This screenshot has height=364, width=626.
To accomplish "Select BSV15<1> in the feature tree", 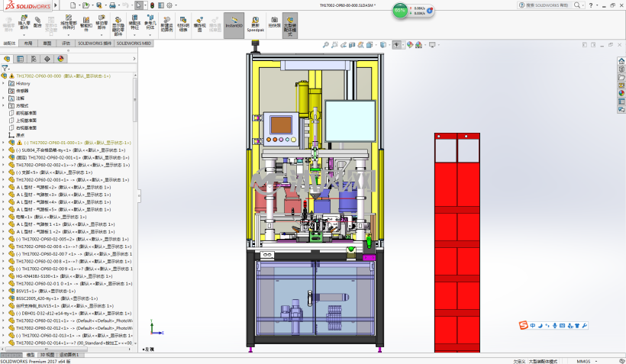I will click(x=45, y=291).
